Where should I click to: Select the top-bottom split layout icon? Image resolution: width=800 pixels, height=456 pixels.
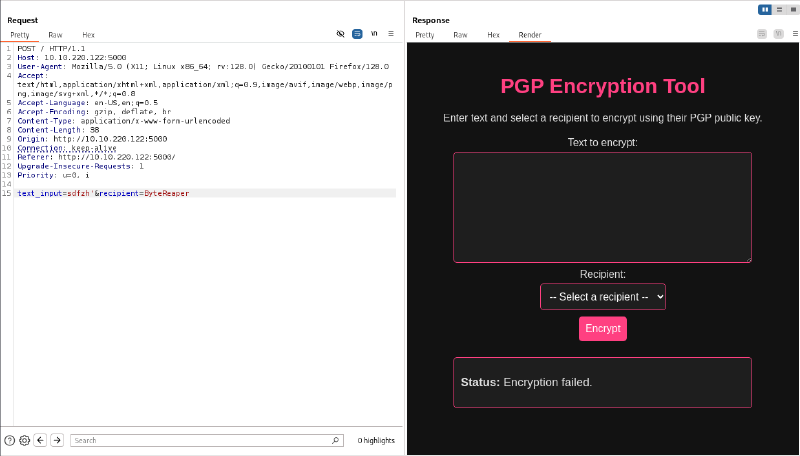click(778, 9)
